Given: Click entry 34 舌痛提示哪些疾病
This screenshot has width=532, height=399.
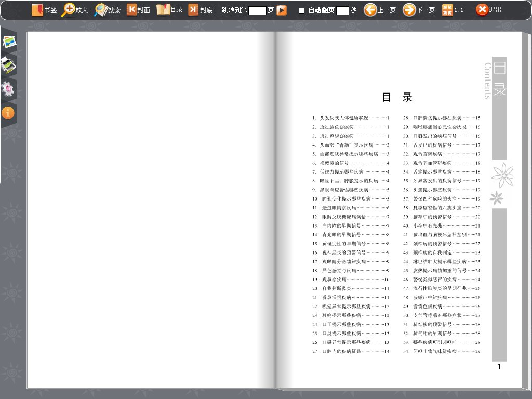Looking at the screenshot, I should (x=442, y=171).
